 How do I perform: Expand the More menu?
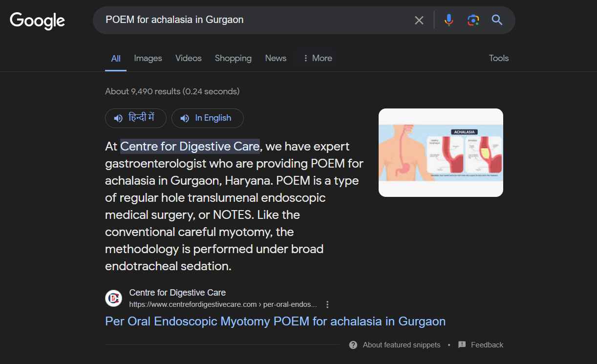[x=318, y=58]
